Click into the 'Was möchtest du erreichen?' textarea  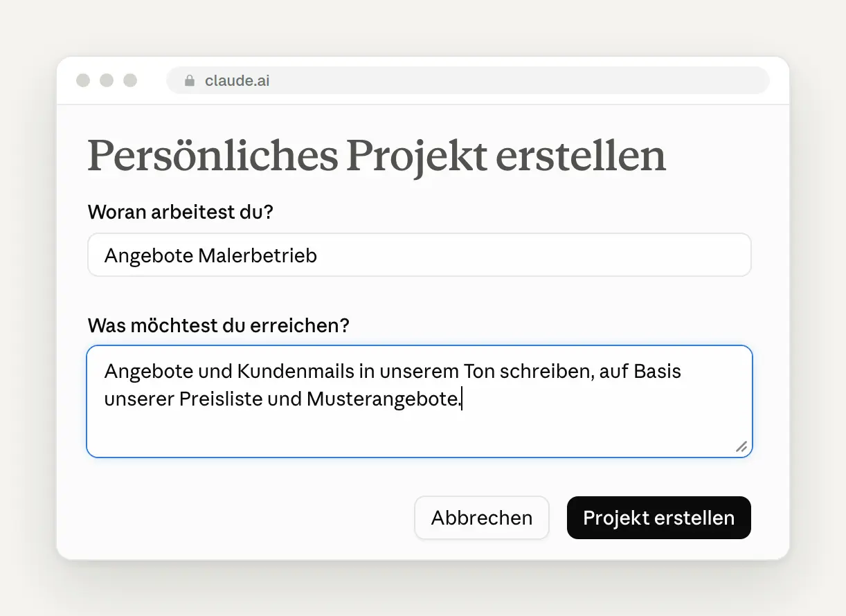click(420, 401)
